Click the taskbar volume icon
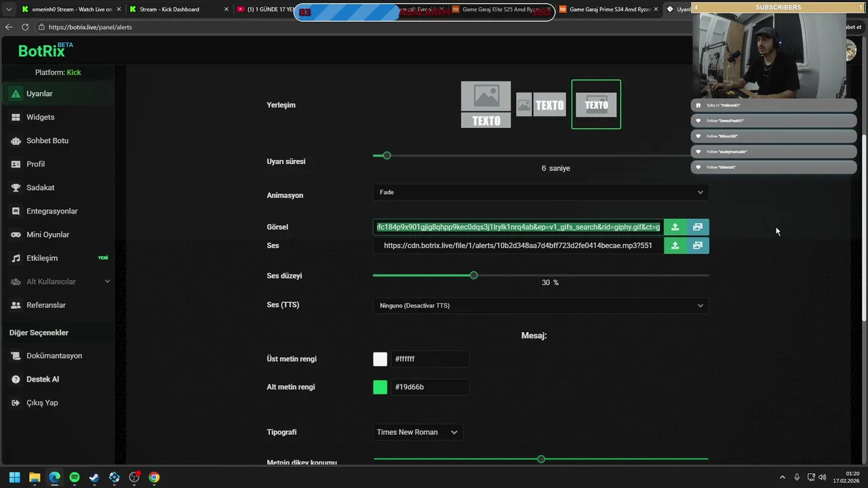Image resolution: width=868 pixels, height=488 pixels. coord(822,477)
